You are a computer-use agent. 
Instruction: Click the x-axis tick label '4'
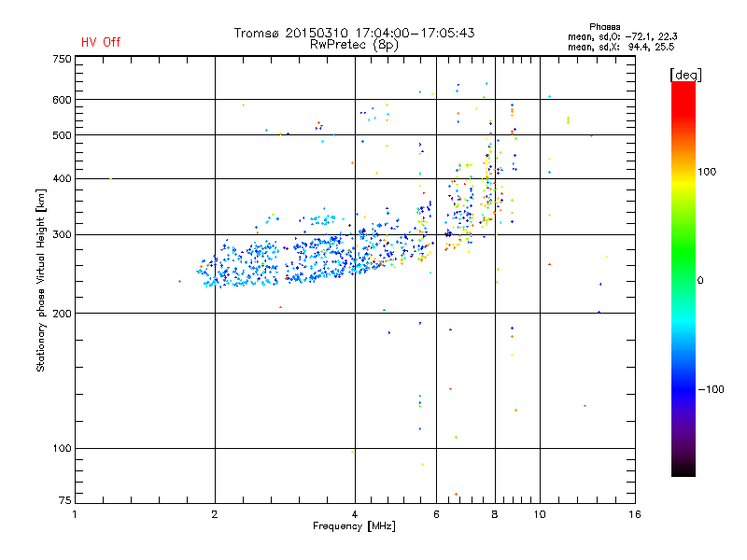355,514
